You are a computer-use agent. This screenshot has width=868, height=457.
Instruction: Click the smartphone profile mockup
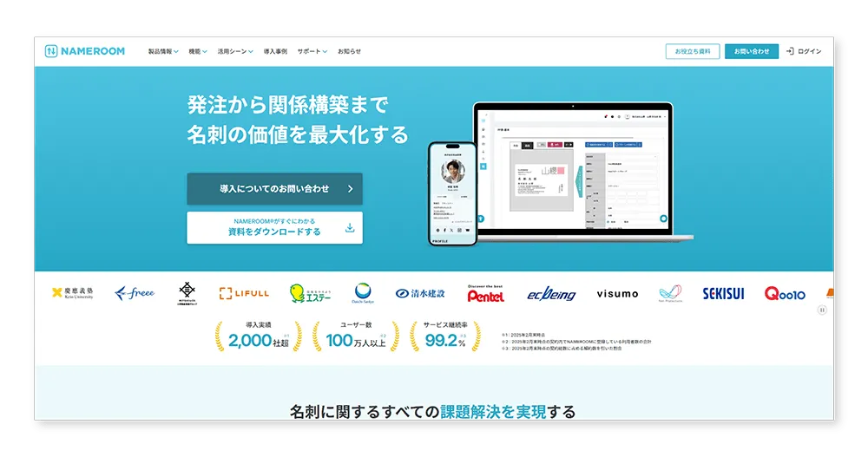point(453,193)
